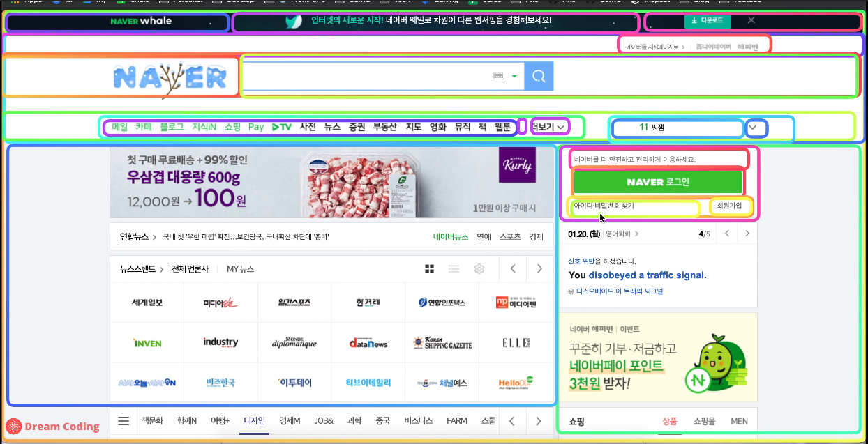Open 아이디·비밀번호 찾기 link

(x=604, y=206)
